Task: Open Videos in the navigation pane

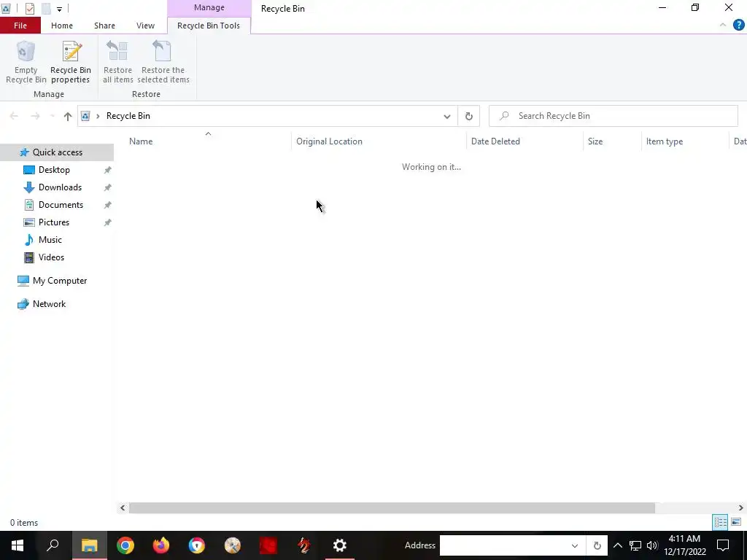Action: coord(51,257)
